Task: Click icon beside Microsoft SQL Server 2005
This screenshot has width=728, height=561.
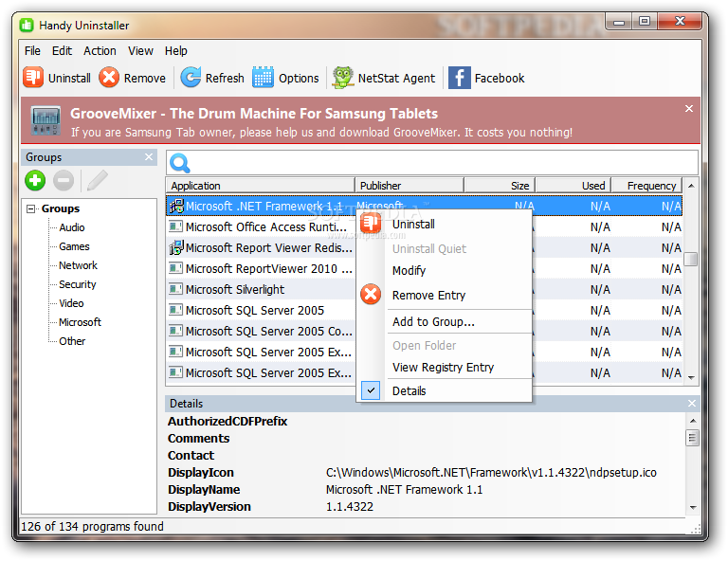Action: tap(175, 310)
